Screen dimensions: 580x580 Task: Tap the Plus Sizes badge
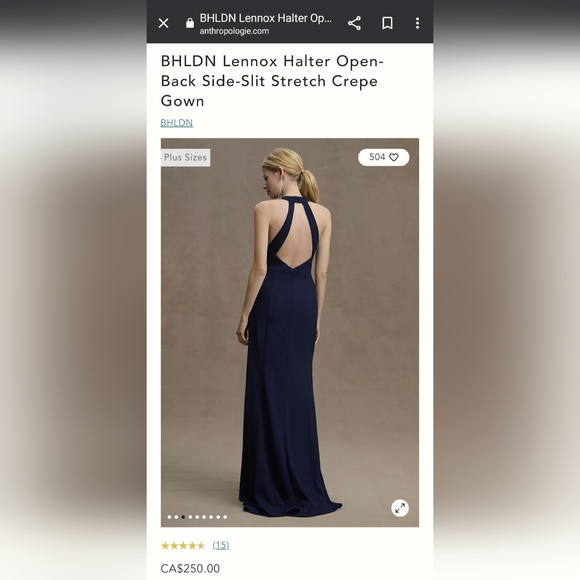pyautogui.click(x=185, y=158)
